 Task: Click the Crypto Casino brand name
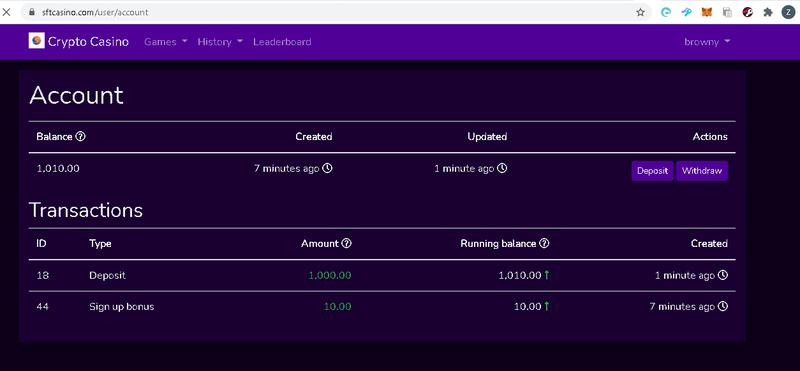88,42
